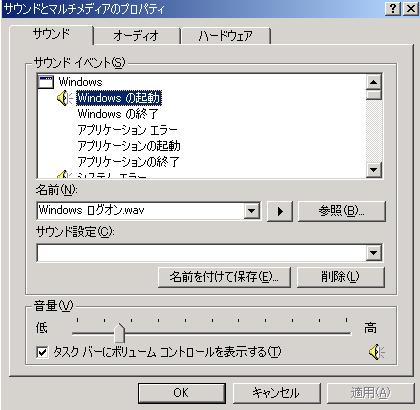Viewport: 420px width, 410px height.
Task: Click the Windows program icon in event list
Action: coord(46,82)
